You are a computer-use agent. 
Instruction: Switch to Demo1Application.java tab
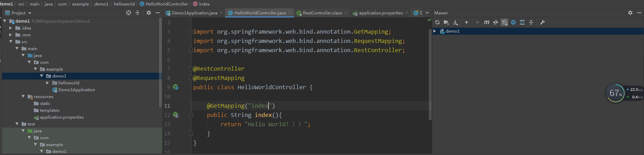(195, 13)
